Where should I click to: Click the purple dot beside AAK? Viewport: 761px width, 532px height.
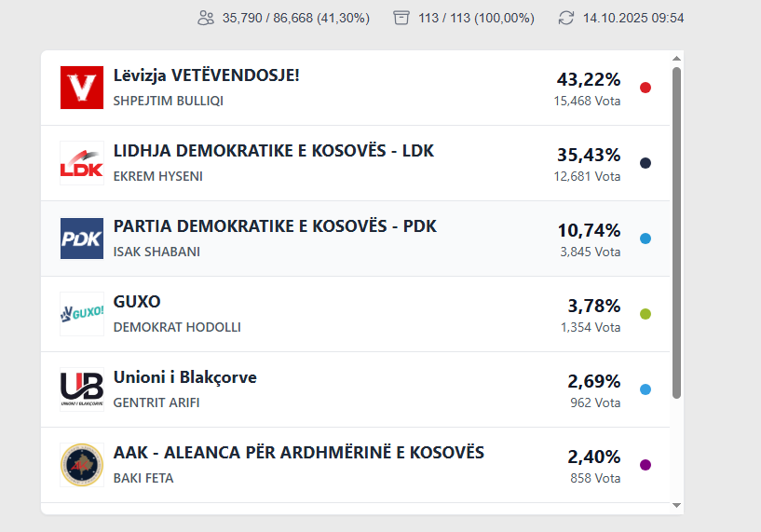(645, 465)
